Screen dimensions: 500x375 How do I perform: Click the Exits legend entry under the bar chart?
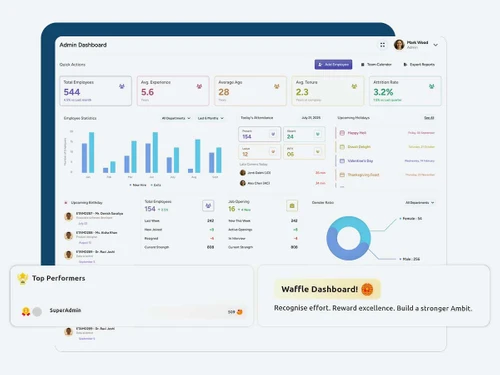(x=156, y=185)
